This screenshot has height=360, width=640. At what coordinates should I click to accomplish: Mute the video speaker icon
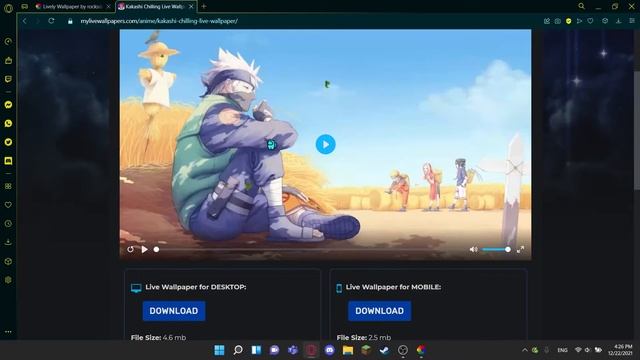click(x=473, y=249)
